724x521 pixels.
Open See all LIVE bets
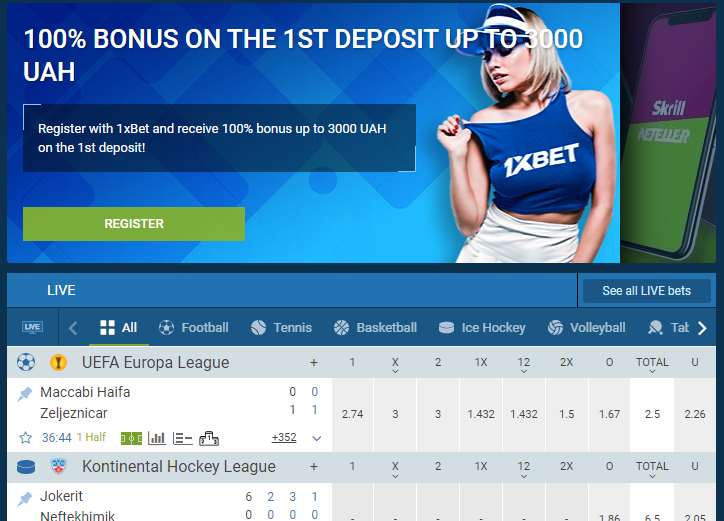pos(646,291)
